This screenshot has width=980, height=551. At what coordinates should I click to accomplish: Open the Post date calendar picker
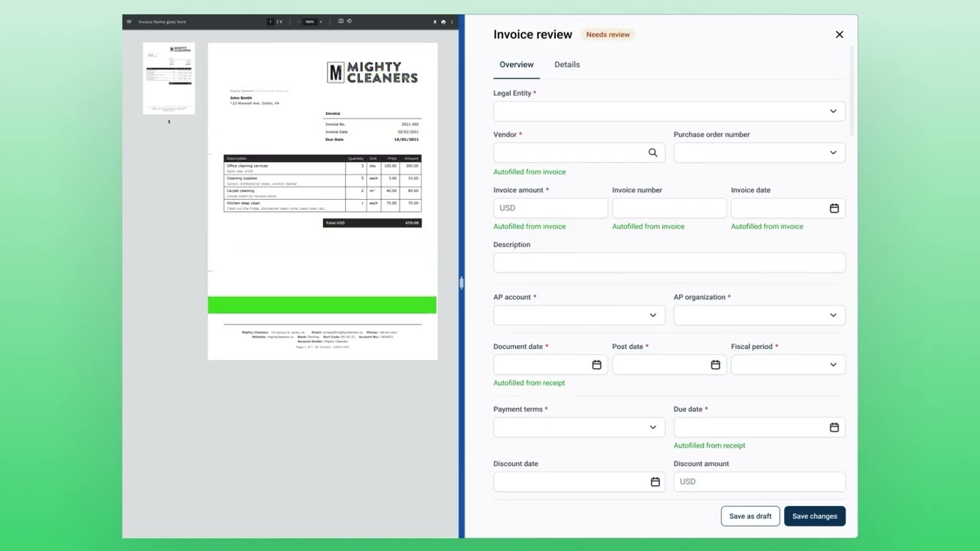715,365
